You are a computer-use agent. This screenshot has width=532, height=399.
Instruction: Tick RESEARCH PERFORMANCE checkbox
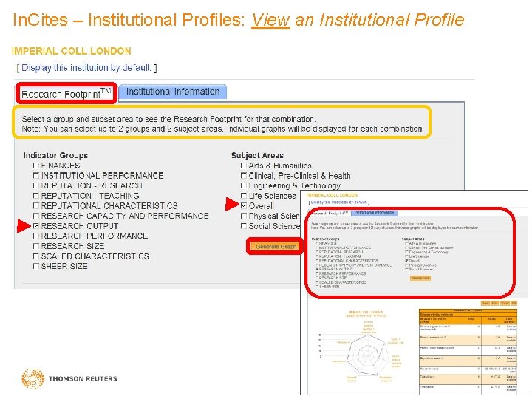point(36,236)
